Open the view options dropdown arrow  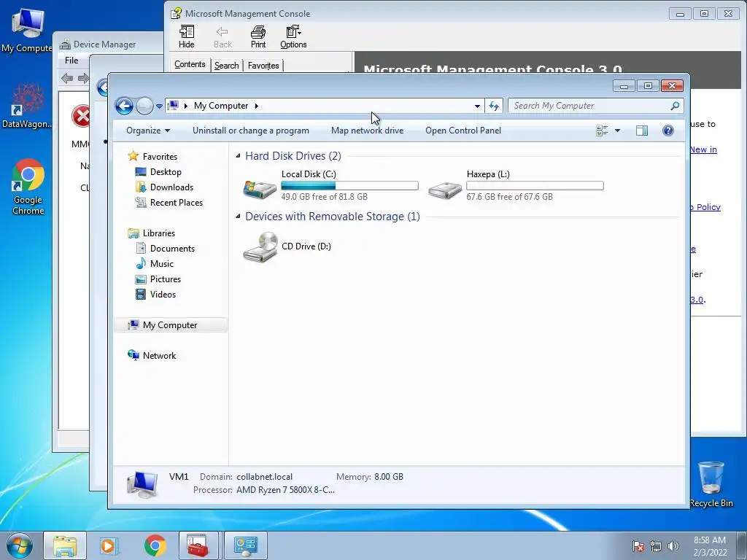(x=617, y=131)
